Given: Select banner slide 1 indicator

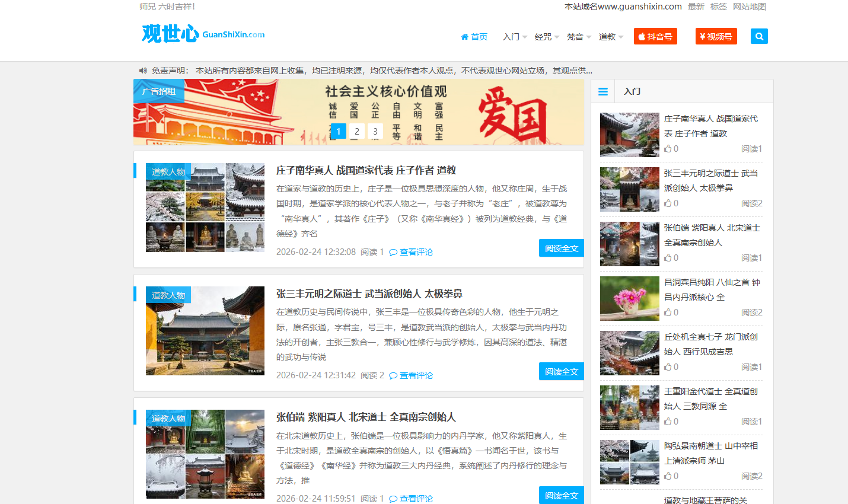Looking at the screenshot, I should pyautogui.click(x=338, y=131).
